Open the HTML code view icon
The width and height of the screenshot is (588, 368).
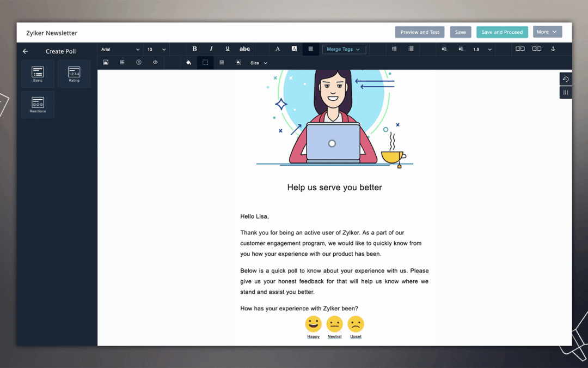tap(155, 62)
